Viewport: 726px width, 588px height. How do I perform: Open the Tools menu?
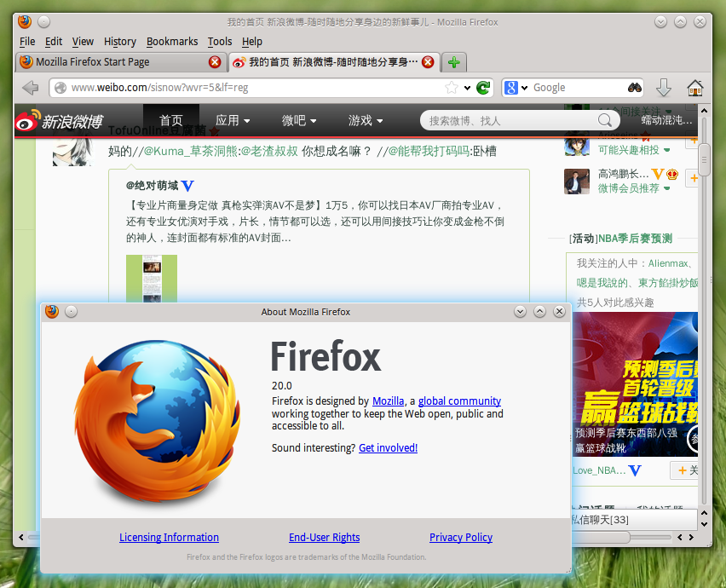[220, 42]
